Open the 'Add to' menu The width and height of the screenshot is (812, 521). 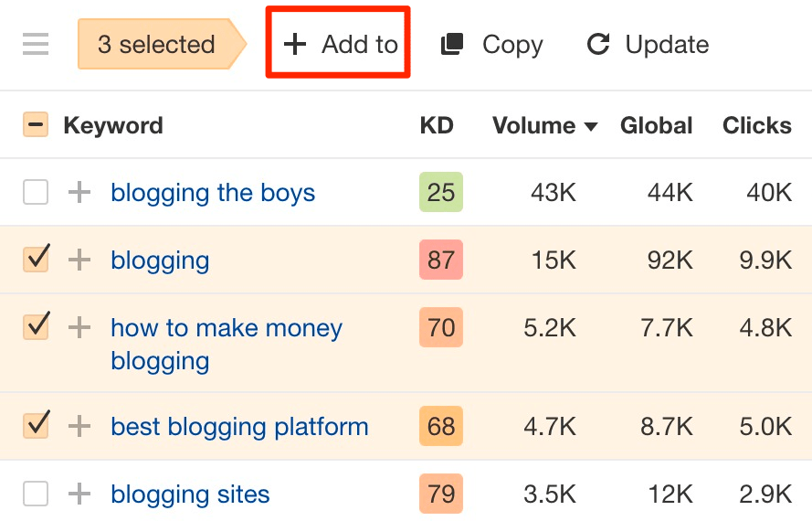tap(339, 44)
